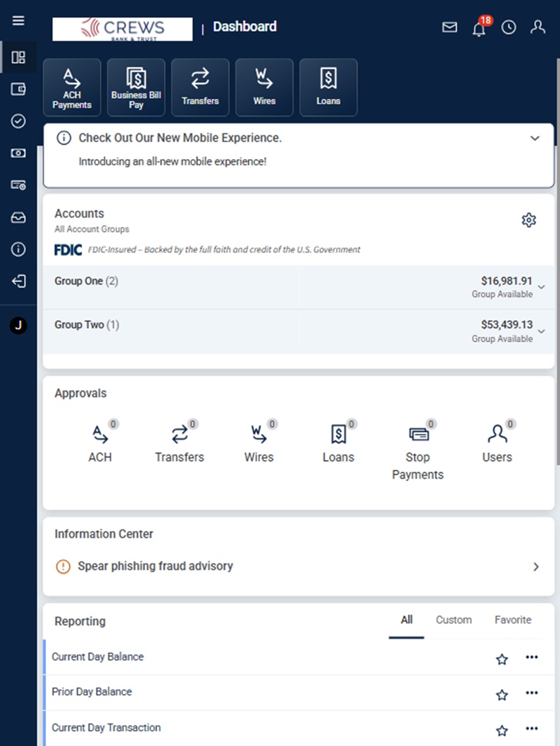Click the J user avatar
Image resolution: width=560 pixels, height=746 pixels.
pos(19,326)
